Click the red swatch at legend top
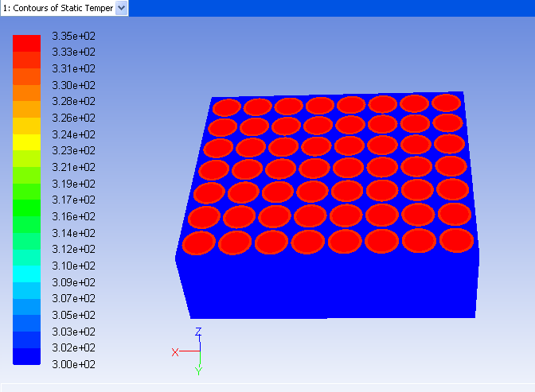535x392 pixels. (x=26, y=43)
